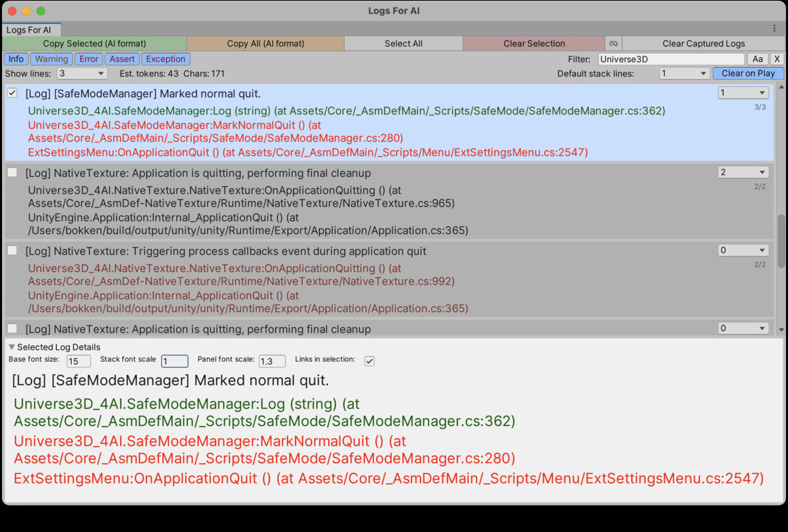Click the Clear Selection button

tap(534, 44)
